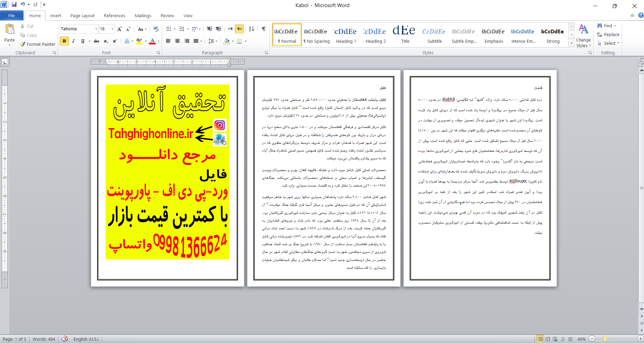Switch to the Page Layout tab
644x344 pixels.
tap(82, 15)
